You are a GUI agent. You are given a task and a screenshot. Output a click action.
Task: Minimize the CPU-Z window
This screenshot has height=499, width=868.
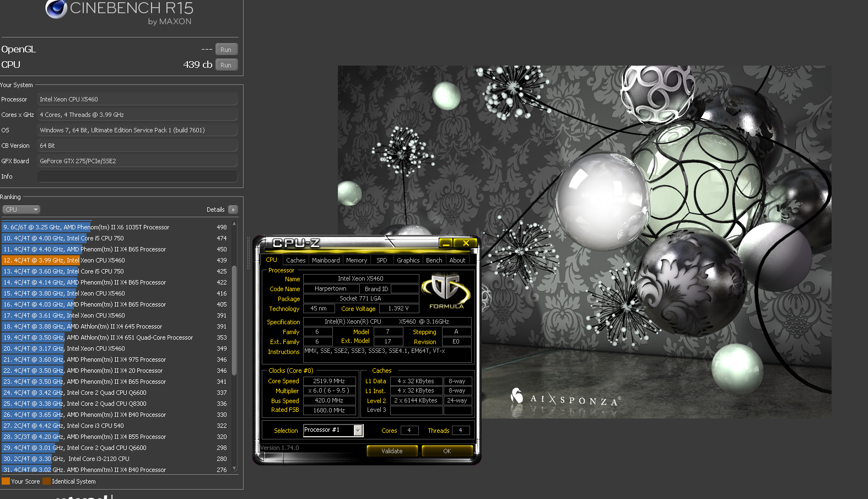click(x=446, y=243)
